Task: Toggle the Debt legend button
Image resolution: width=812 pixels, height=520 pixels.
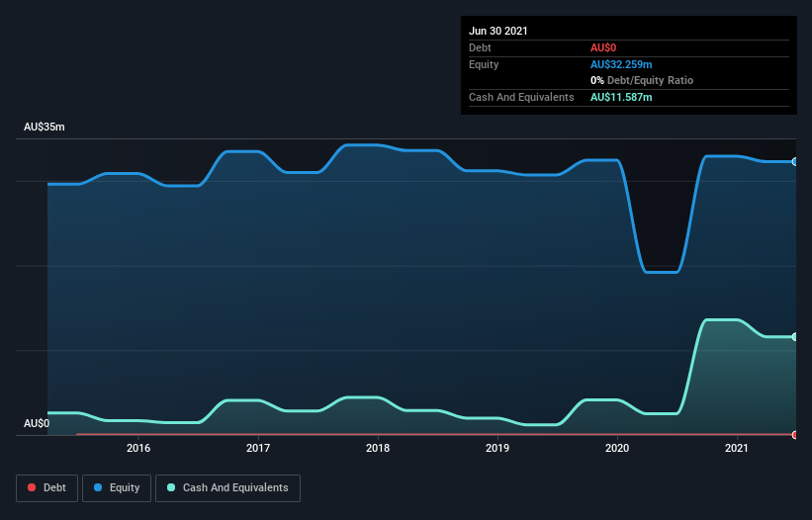Action: pos(46,488)
